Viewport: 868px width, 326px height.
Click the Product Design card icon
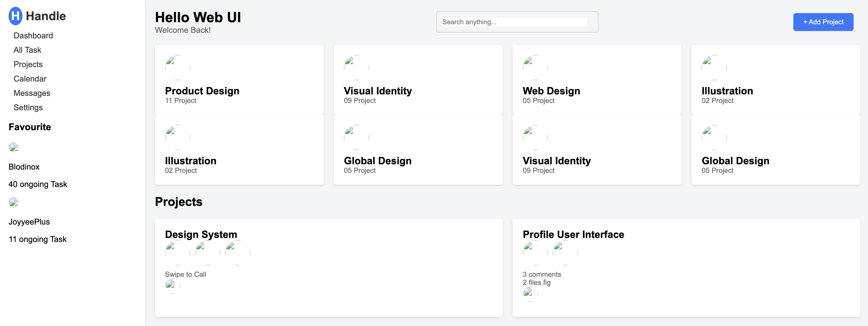pos(177,67)
